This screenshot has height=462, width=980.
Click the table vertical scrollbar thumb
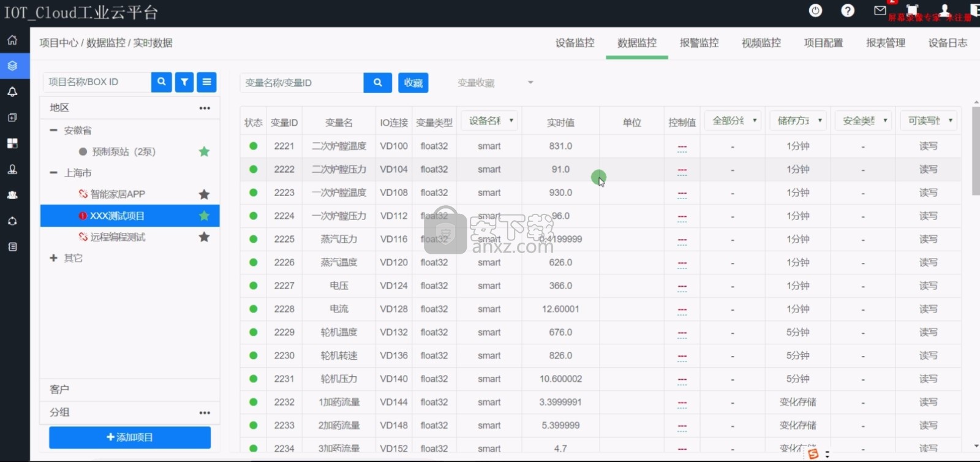tap(976, 150)
